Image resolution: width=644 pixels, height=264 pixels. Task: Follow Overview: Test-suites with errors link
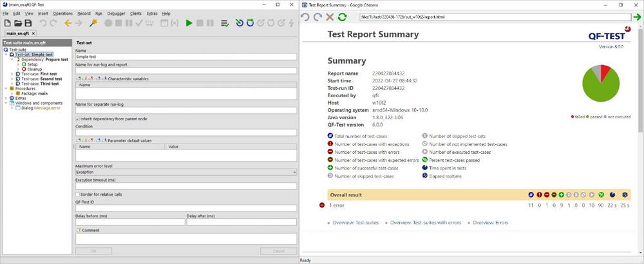(426, 223)
